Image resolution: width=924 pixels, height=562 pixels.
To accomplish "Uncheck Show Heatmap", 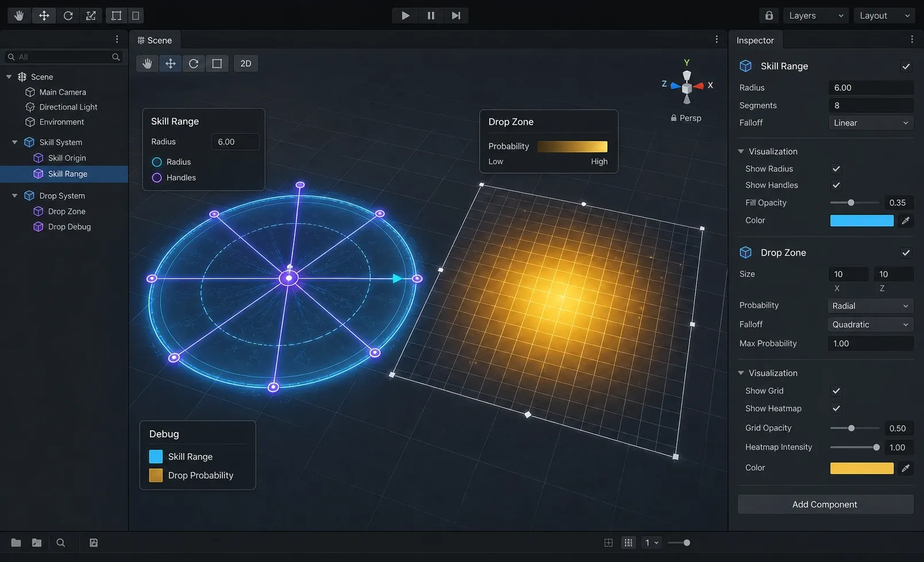I will click(836, 409).
